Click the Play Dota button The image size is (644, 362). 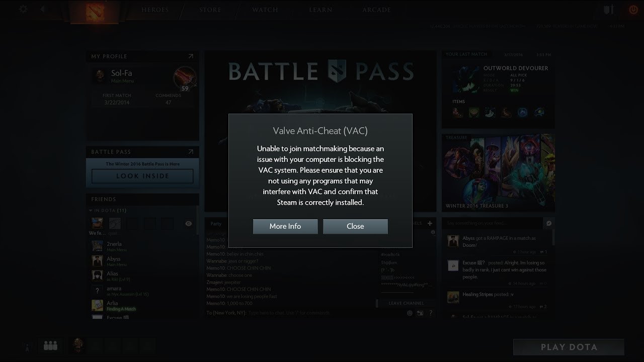(x=569, y=347)
